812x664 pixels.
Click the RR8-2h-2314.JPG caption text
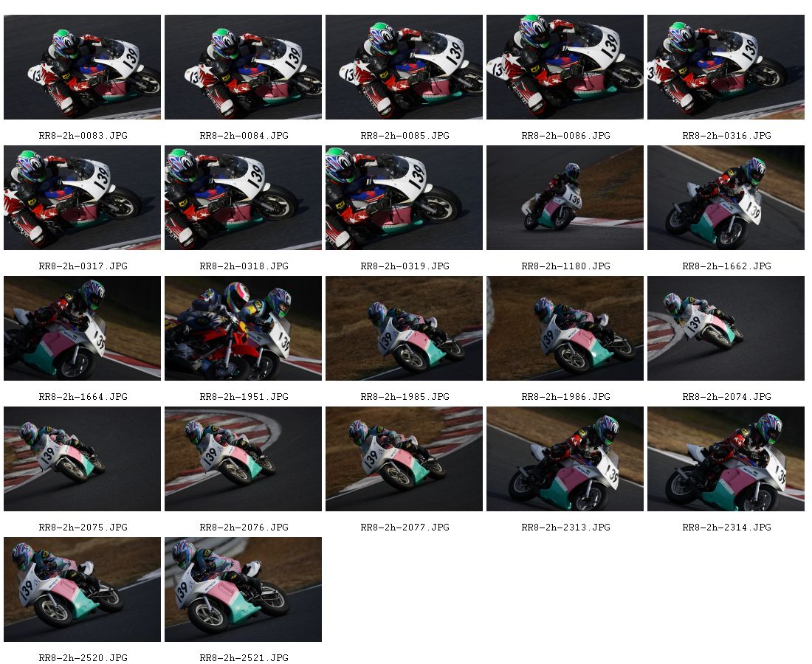pyautogui.click(x=726, y=528)
